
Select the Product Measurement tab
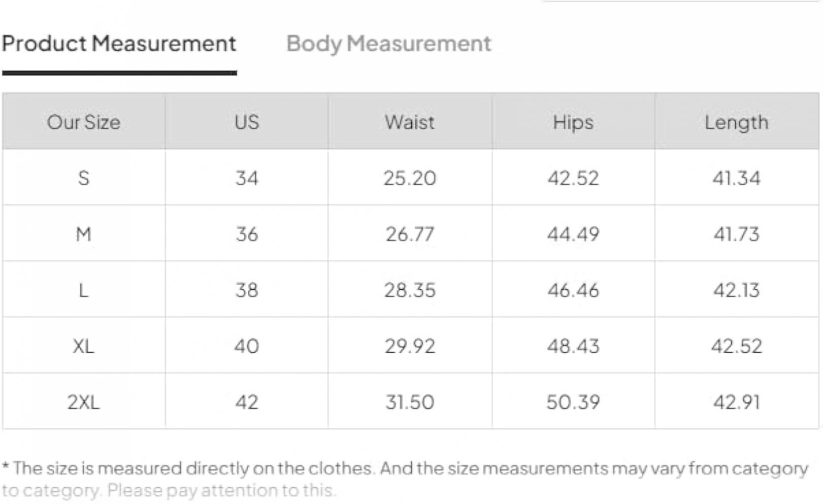click(x=119, y=44)
